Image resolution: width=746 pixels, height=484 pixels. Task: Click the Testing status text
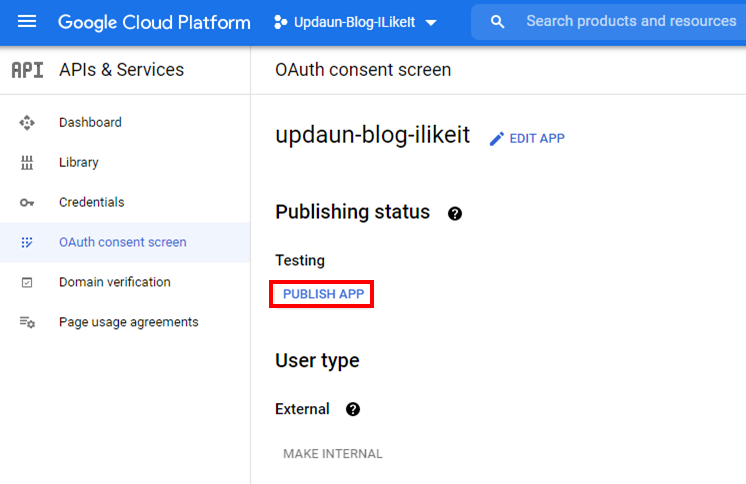300,261
